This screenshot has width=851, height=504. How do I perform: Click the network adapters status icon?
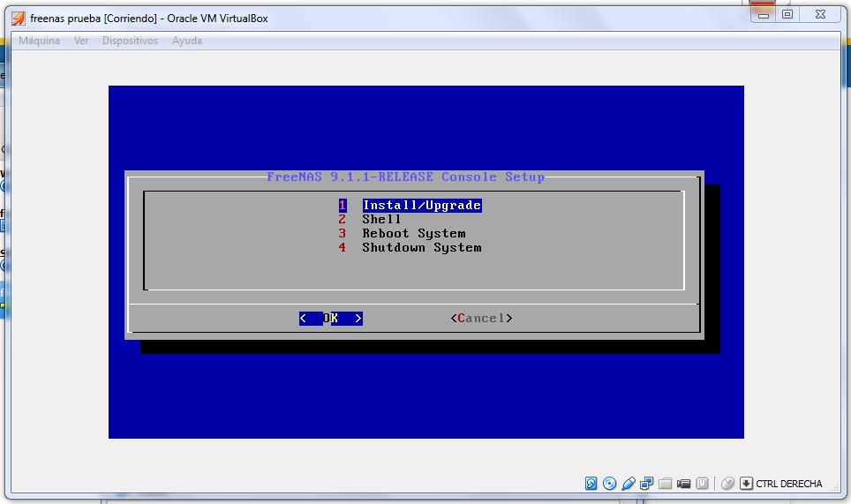click(x=647, y=484)
